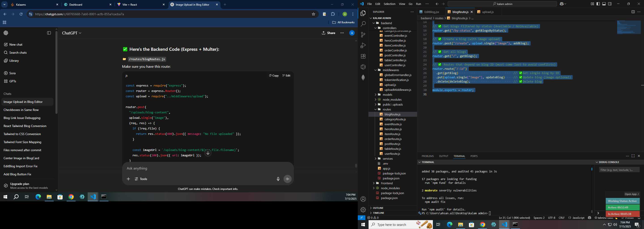Viewport: 644px width, 229px height.
Task: Close the terminal panel in VS Code
Action: click(x=639, y=156)
